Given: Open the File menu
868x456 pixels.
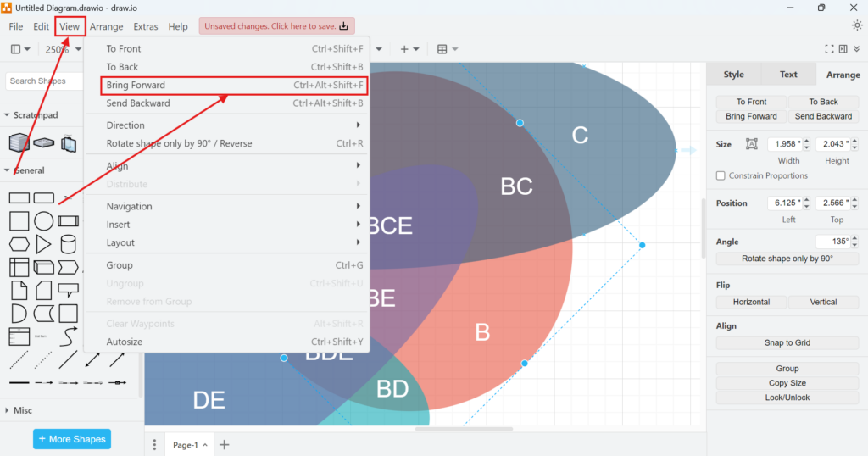Looking at the screenshot, I should [16, 26].
